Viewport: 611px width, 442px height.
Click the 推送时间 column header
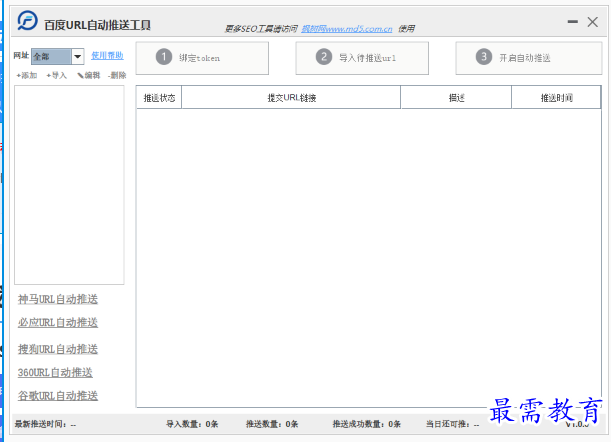coord(556,98)
